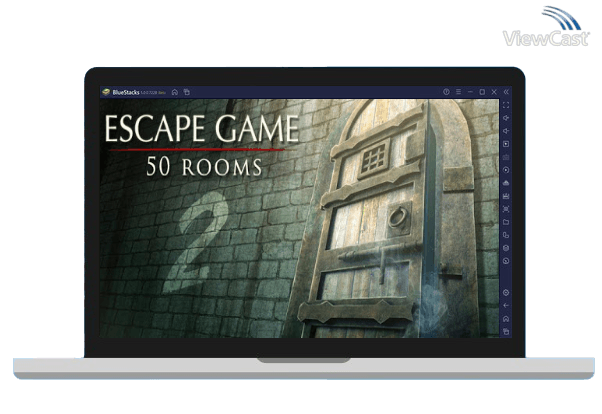Increase volume using sidebar icon

click(x=506, y=118)
